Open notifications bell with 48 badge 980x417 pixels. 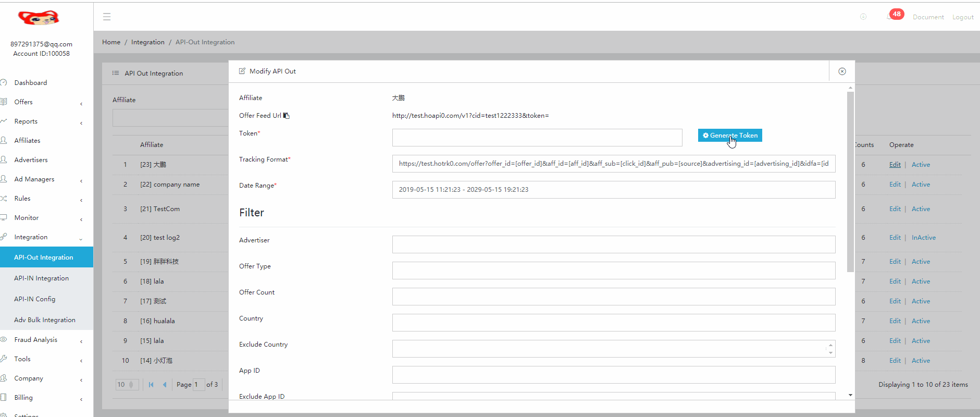tap(890, 17)
